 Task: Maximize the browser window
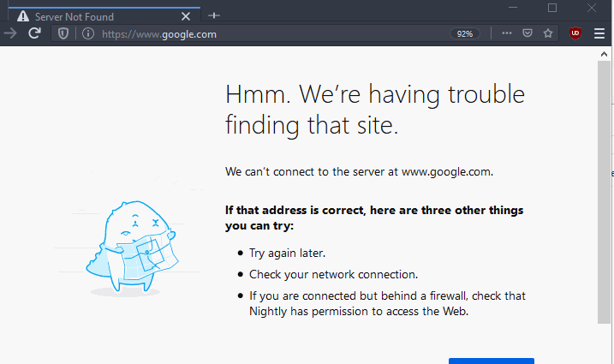pyautogui.click(x=552, y=8)
